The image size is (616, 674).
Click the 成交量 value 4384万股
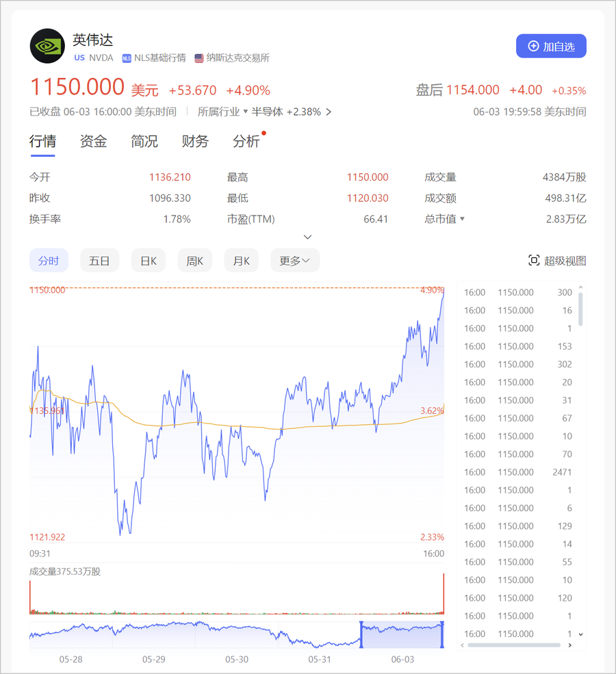[x=565, y=177]
